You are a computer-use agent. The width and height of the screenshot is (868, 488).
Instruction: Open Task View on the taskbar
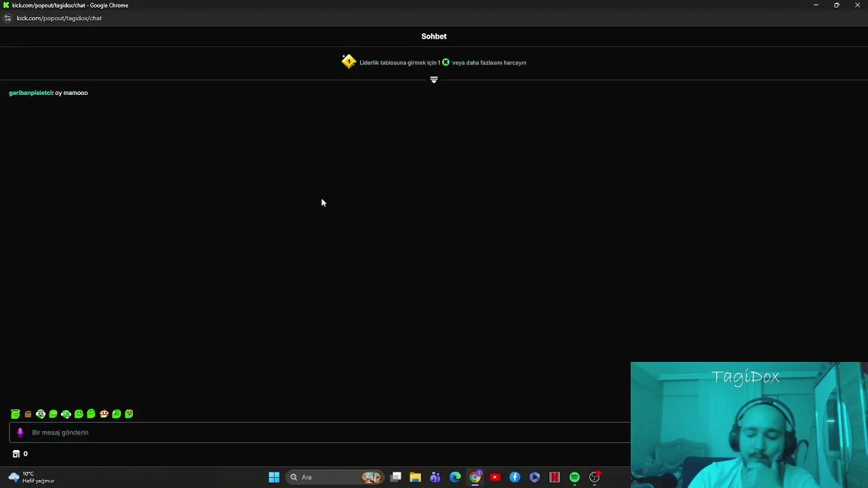coord(396,477)
